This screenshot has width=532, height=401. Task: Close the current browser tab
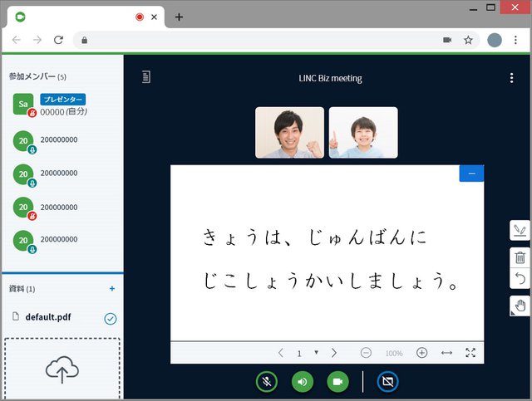[x=154, y=17]
